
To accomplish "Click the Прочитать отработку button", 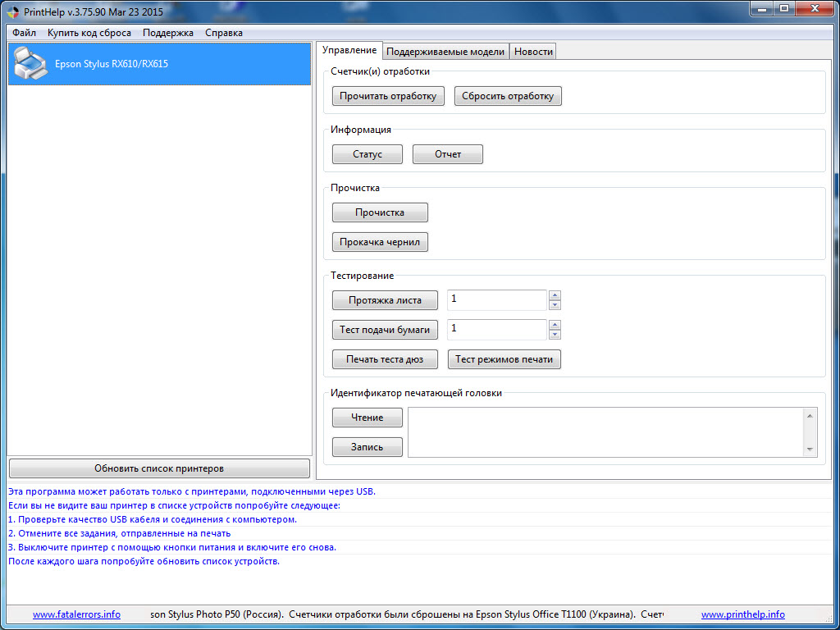I will tap(388, 97).
